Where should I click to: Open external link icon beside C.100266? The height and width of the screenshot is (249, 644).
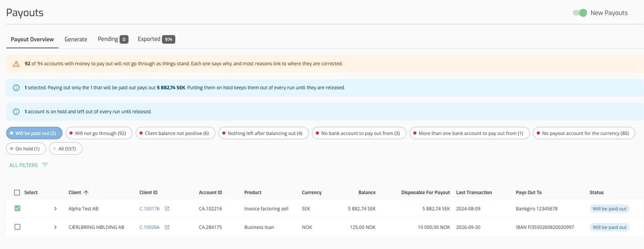click(167, 227)
